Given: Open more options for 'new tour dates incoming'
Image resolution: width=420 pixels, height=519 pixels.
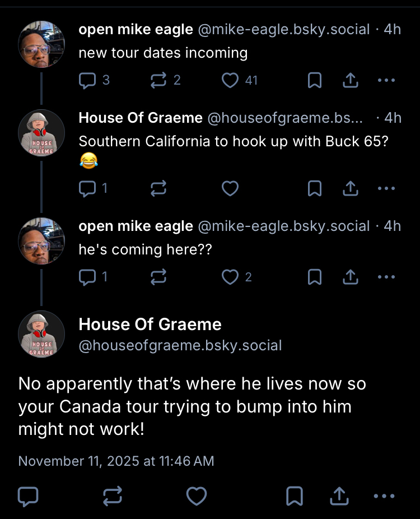Looking at the screenshot, I should coord(386,81).
